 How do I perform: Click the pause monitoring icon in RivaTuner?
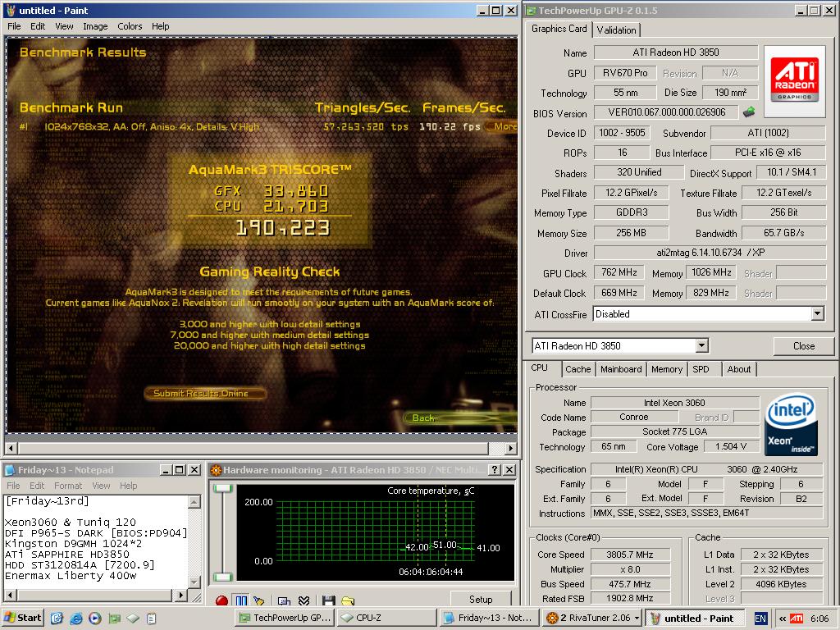(x=241, y=600)
